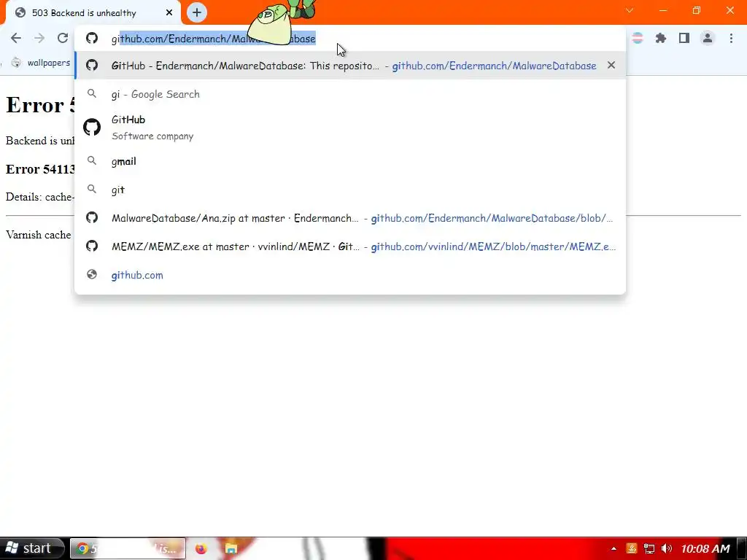This screenshot has width=747, height=560.
Task: Restore down the browser window
Action: [x=697, y=10]
